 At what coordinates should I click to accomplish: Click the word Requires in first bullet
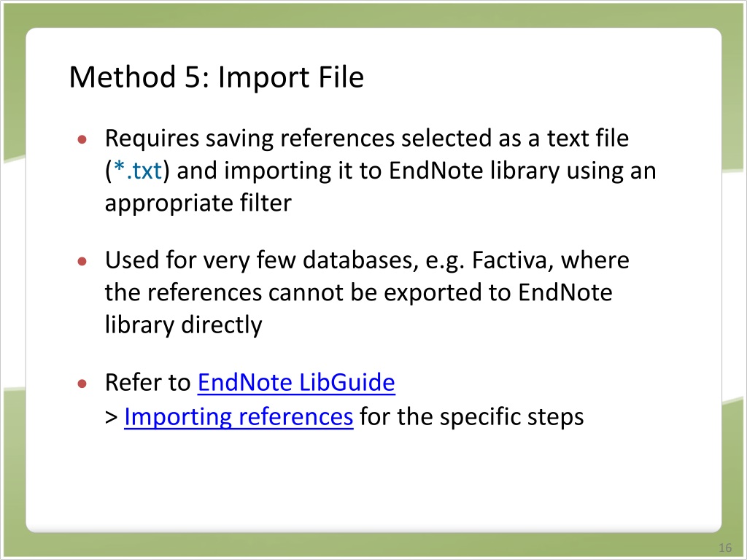[x=152, y=139]
